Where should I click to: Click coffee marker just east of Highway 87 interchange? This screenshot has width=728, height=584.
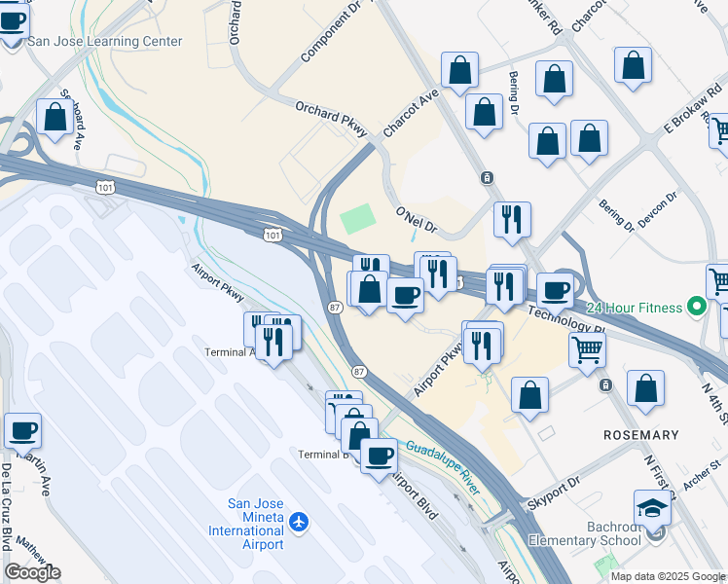pos(405,297)
